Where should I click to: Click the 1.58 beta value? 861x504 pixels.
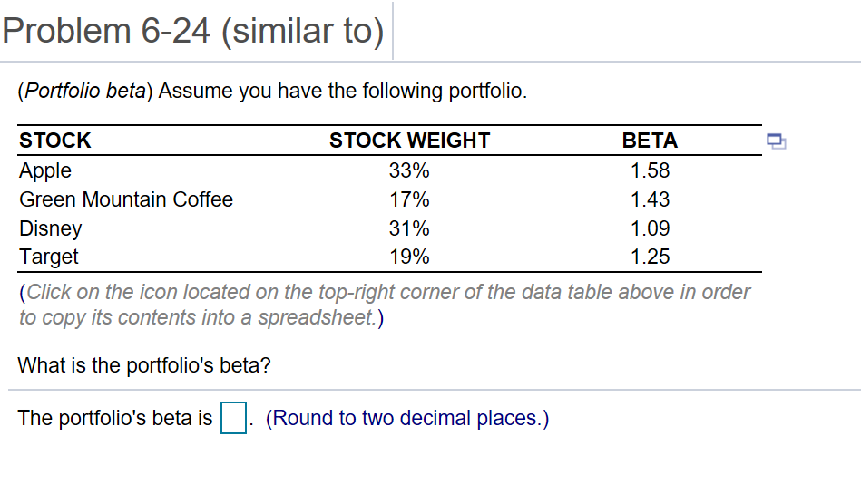pyautogui.click(x=650, y=170)
